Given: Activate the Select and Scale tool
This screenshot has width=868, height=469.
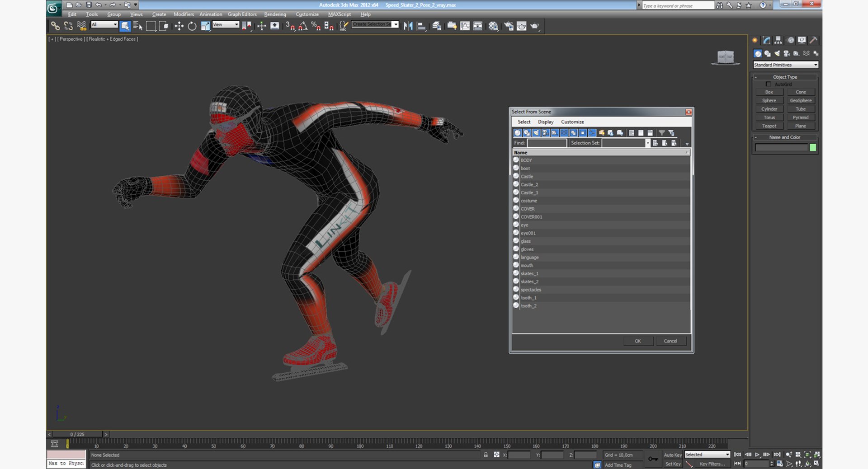Looking at the screenshot, I should click(205, 26).
